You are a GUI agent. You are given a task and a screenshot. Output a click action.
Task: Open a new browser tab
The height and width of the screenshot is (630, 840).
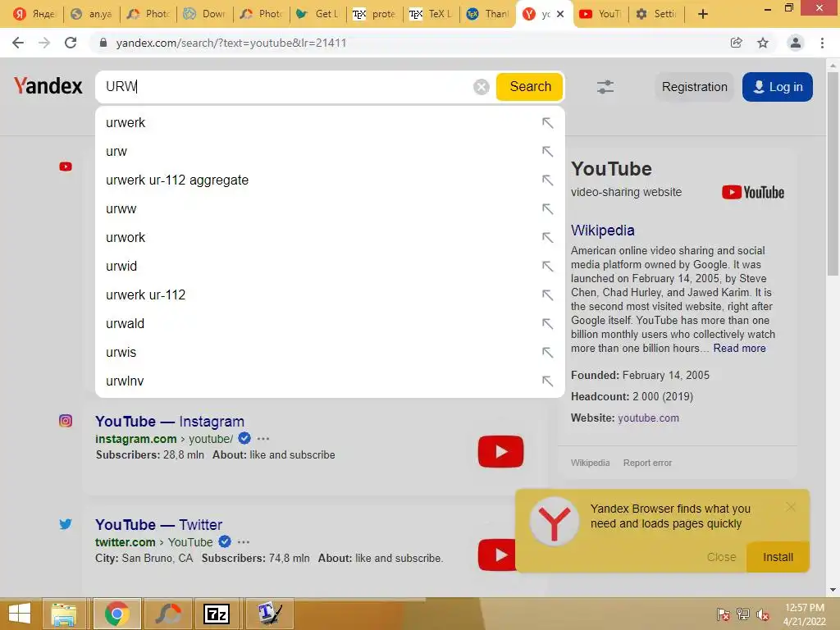click(703, 14)
